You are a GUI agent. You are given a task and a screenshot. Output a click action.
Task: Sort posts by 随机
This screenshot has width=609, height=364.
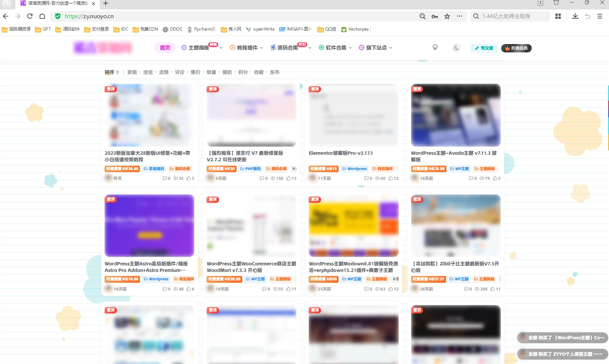(x=227, y=72)
